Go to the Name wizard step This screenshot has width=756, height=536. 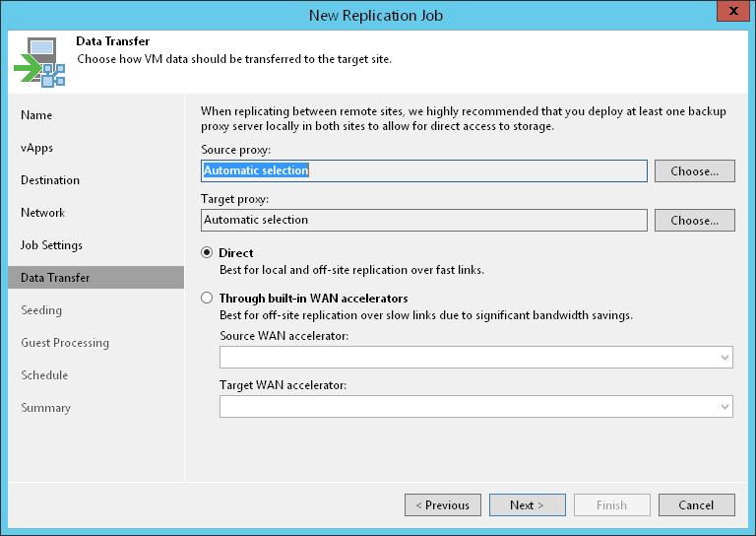(x=36, y=115)
